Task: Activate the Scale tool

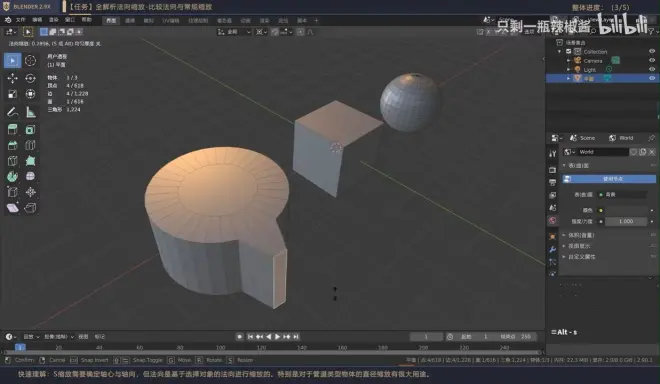Action: 13,94
